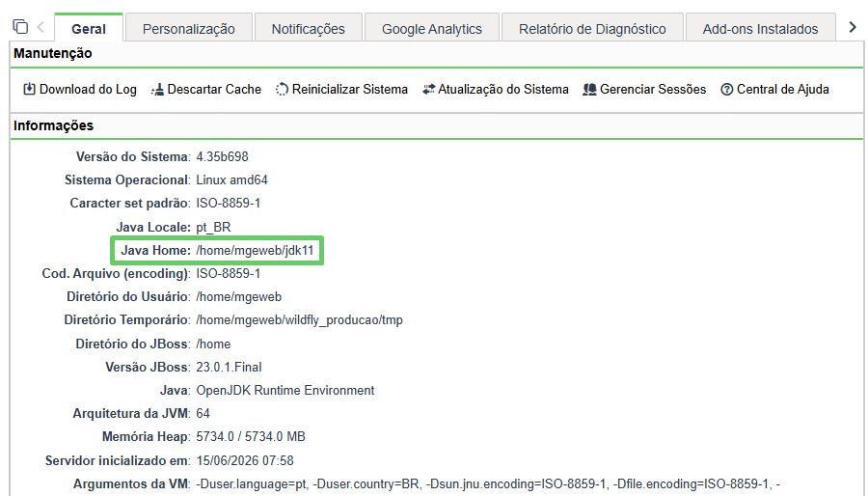
Task: Click the server start date 15/06/2026 07:58
Action: (x=245, y=460)
